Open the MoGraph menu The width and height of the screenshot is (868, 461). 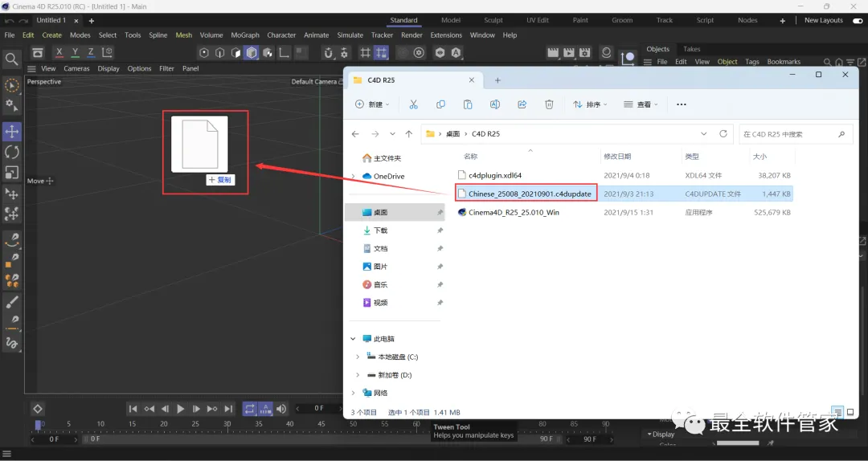245,35
